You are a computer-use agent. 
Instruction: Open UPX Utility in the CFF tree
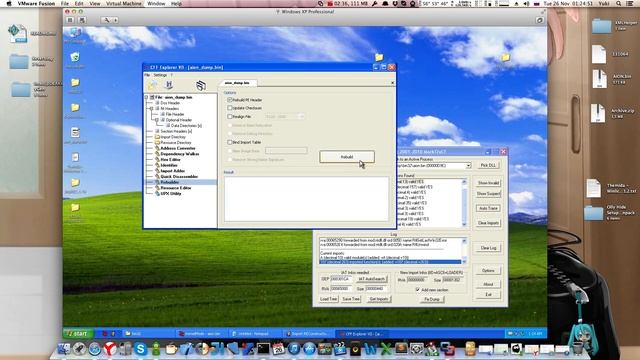tap(171, 193)
